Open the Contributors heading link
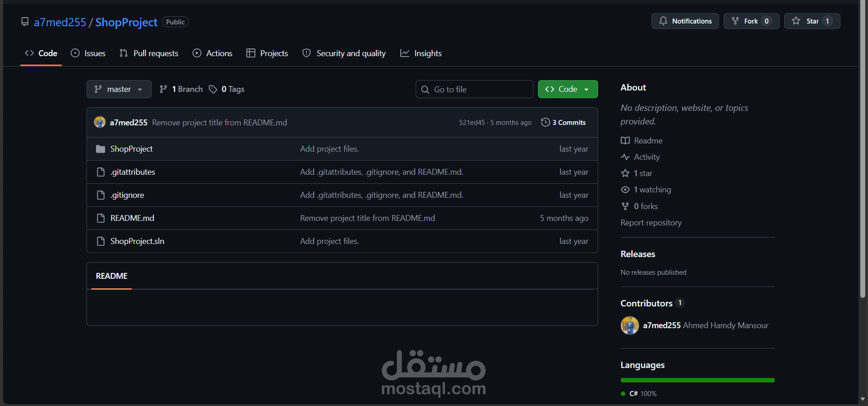The width and height of the screenshot is (868, 406). [x=652, y=303]
